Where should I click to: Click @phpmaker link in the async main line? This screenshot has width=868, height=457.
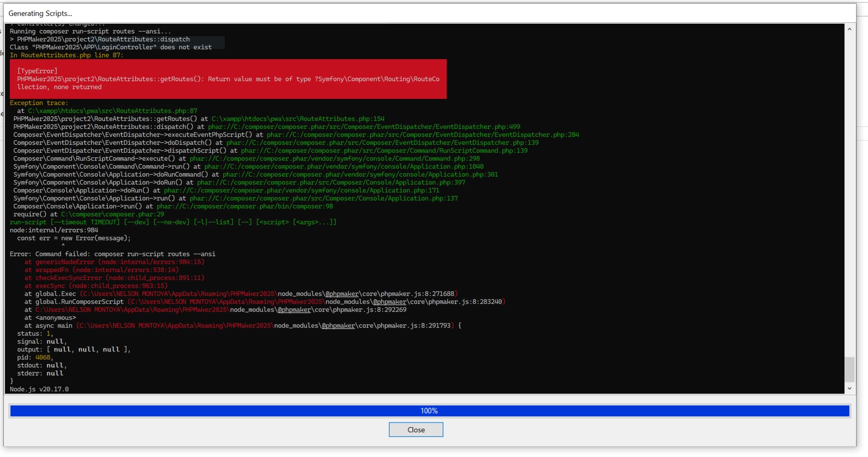(x=338, y=325)
